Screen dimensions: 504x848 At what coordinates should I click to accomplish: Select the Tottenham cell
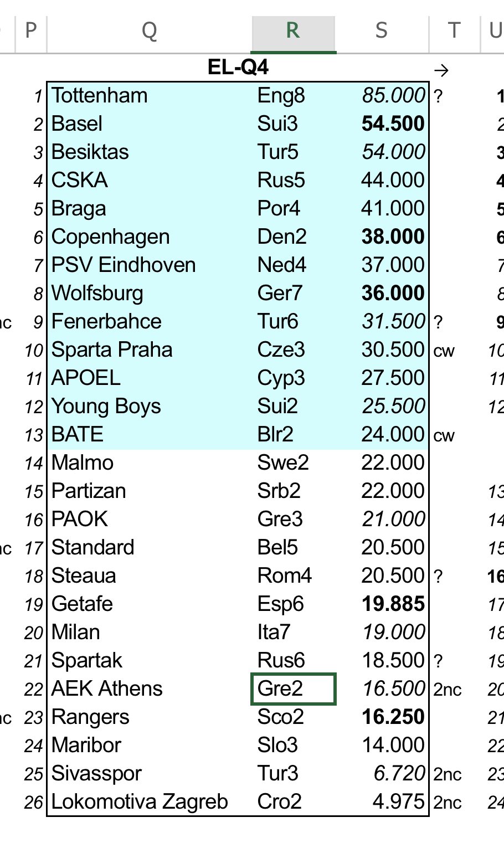pos(150,96)
